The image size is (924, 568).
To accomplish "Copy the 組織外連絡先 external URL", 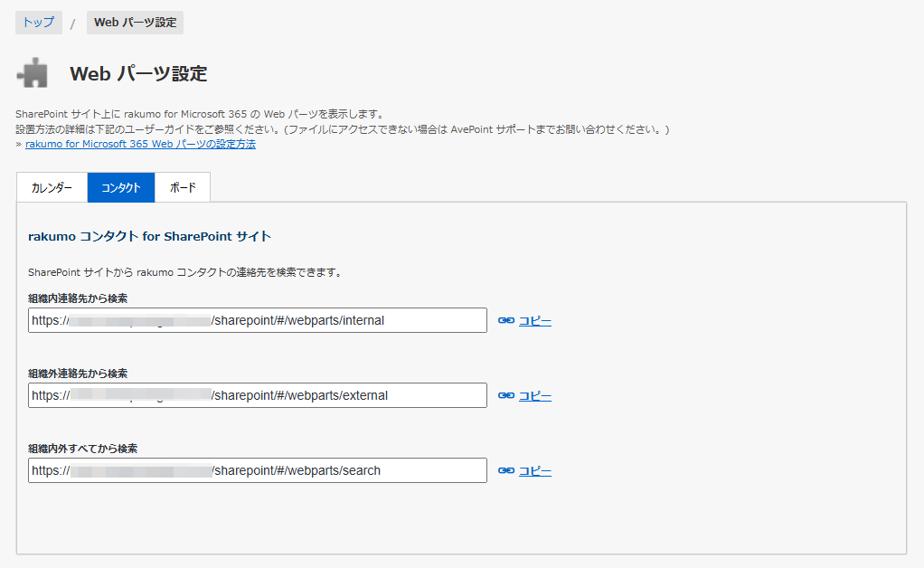I will tap(535, 396).
